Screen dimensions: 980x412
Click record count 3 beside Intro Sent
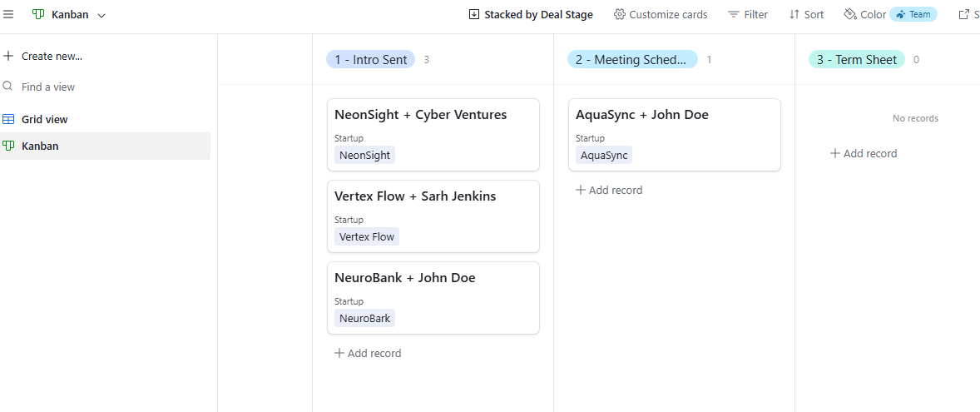point(426,60)
